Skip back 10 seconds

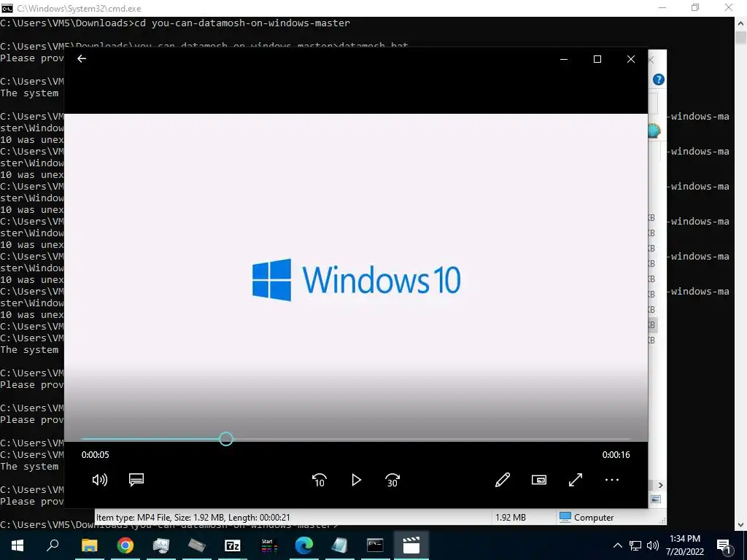tap(320, 480)
